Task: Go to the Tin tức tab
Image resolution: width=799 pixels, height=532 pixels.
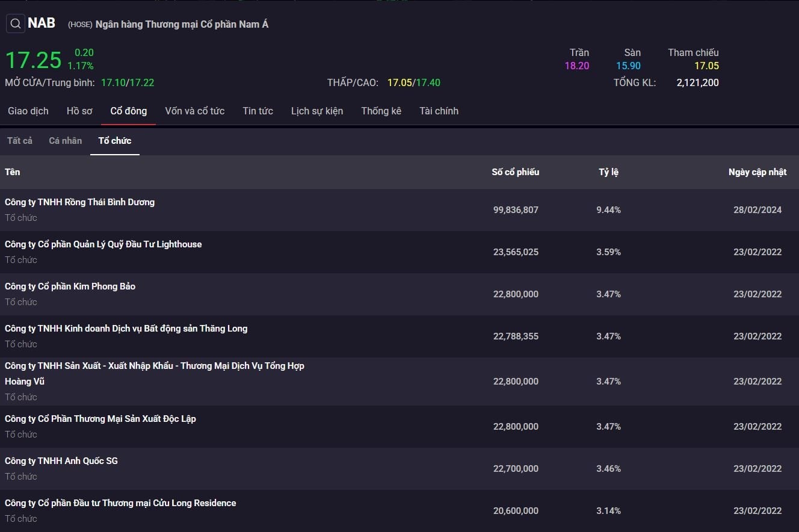Action: click(x=258, y=111)
